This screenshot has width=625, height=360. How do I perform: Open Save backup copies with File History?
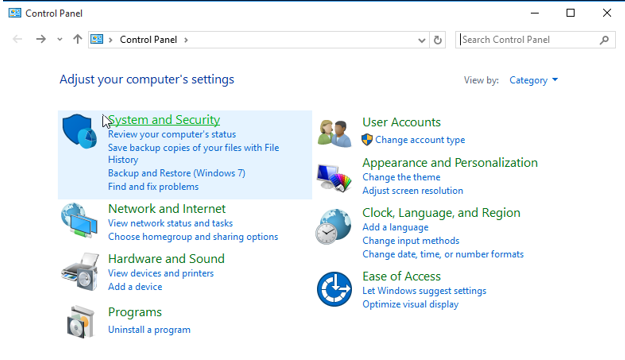click(193, 153)
